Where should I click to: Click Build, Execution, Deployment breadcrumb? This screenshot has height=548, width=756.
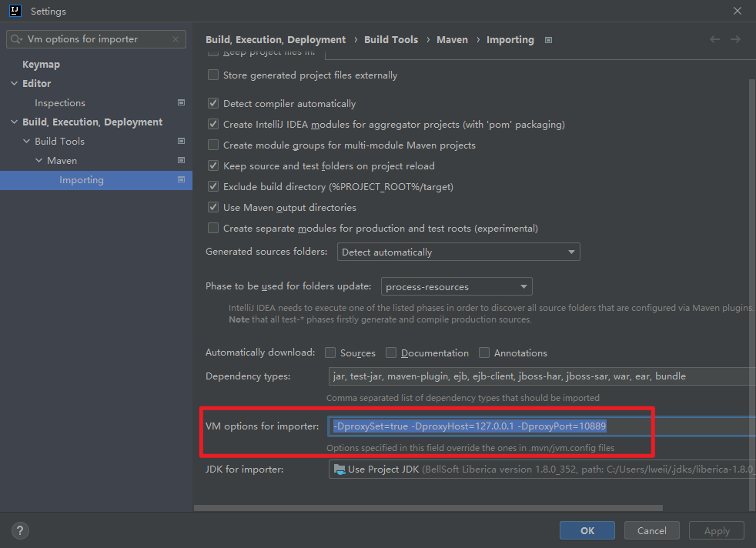pyautogui.click(x=276, y=39)
